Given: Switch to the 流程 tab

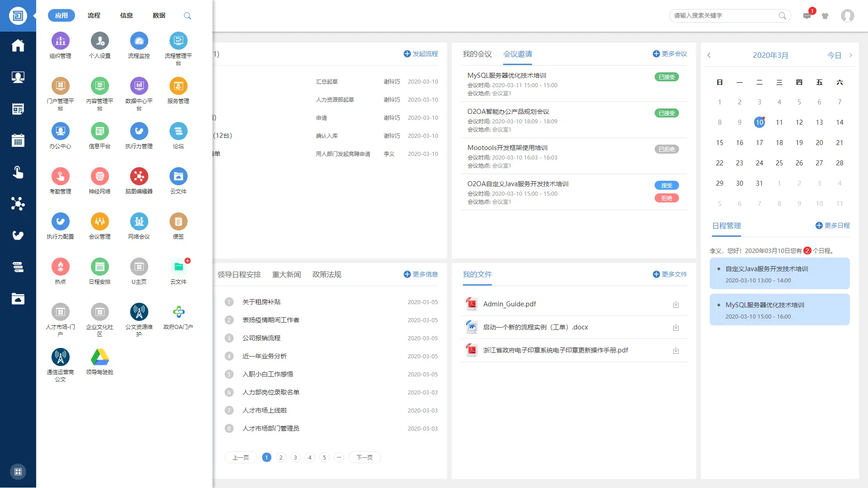Looking at the screenshot, I should (x=94, y=15).
